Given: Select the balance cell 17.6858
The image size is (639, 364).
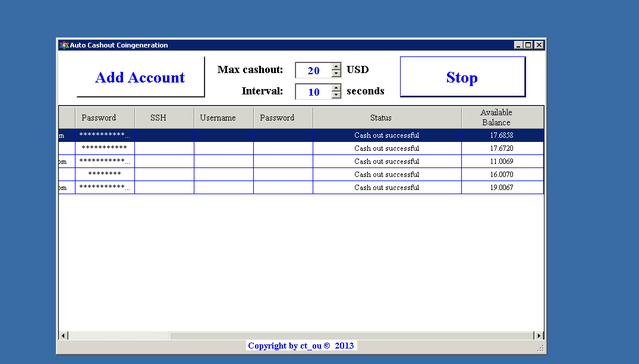Looking at the screenshot, I should pos(502,135).
